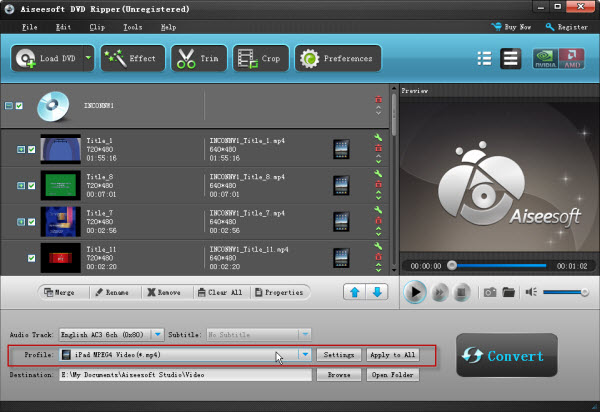600x412 pixels.
Task: Click red delete icon for INCONN1 disc
Action: click(378, 99)
